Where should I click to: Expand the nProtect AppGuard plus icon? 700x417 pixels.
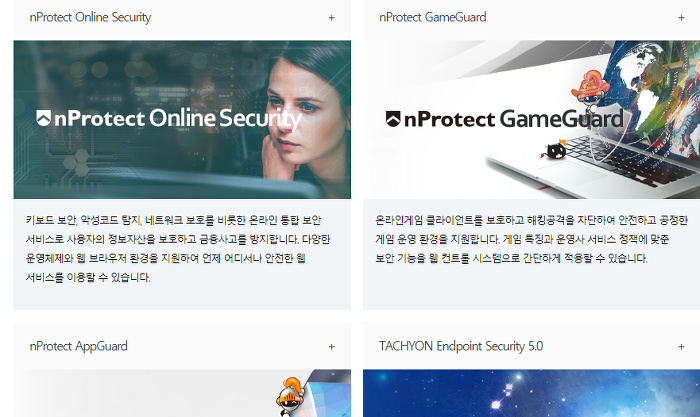(331, 346)
